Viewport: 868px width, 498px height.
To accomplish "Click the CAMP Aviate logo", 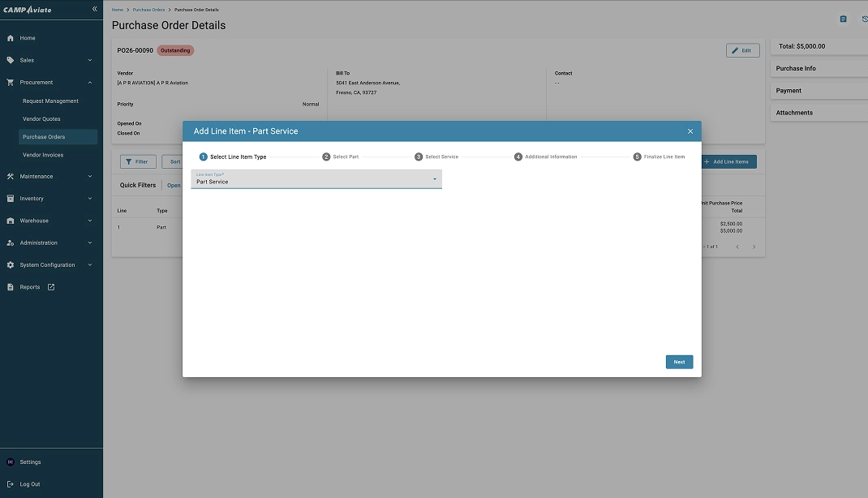I will 27,10.
